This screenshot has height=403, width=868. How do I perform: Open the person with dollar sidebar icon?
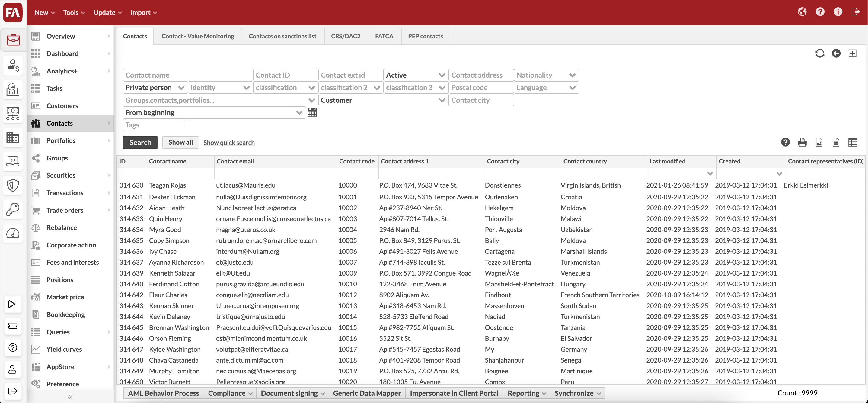click(13, 66)
